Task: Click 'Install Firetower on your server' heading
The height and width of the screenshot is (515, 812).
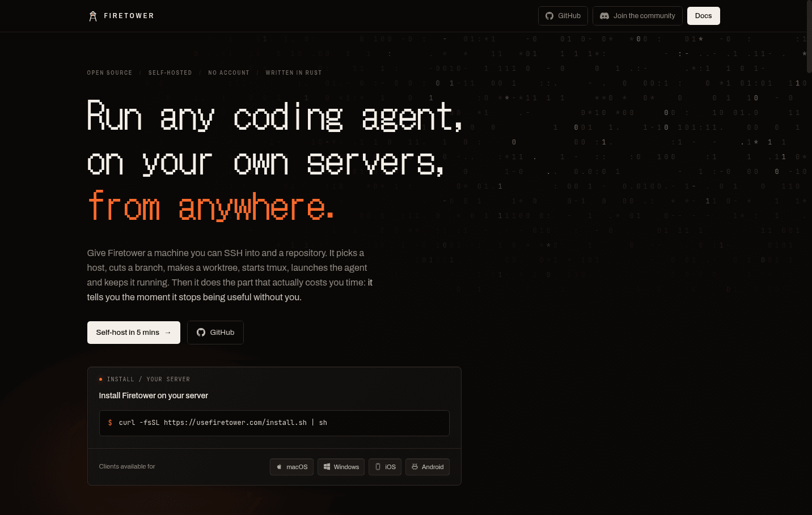Action: click(x=154, y=395)
